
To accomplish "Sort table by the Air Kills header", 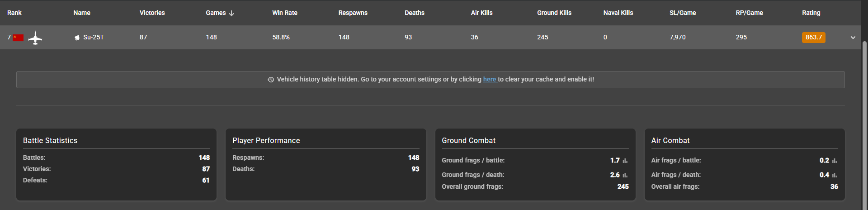I will click(481, 13).
